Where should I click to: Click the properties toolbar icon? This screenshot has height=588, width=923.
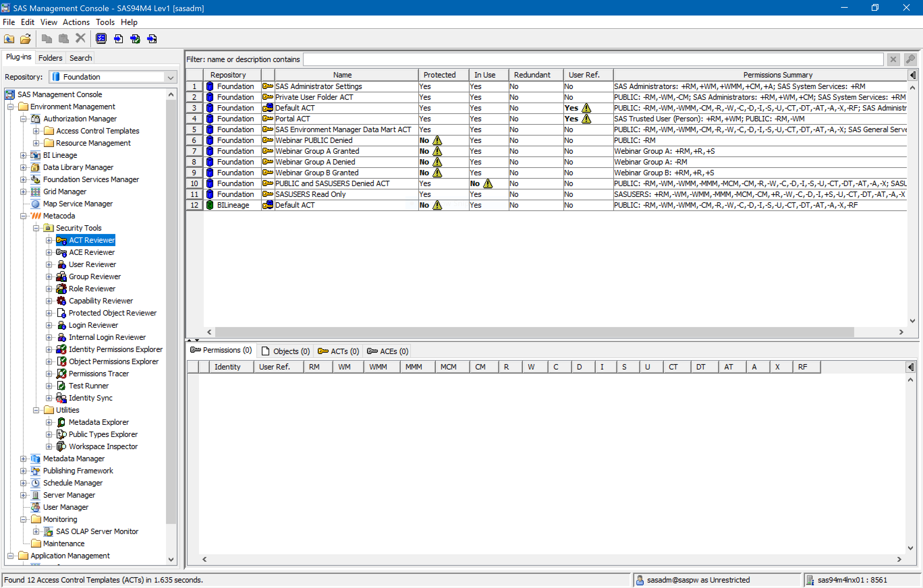[101, 39]
